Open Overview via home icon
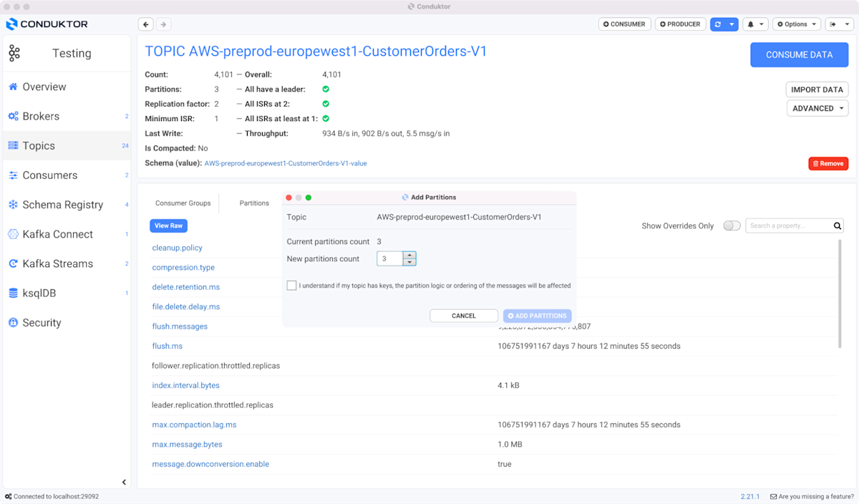The width and height of the screenshot is (859, 504). point(13,87)
